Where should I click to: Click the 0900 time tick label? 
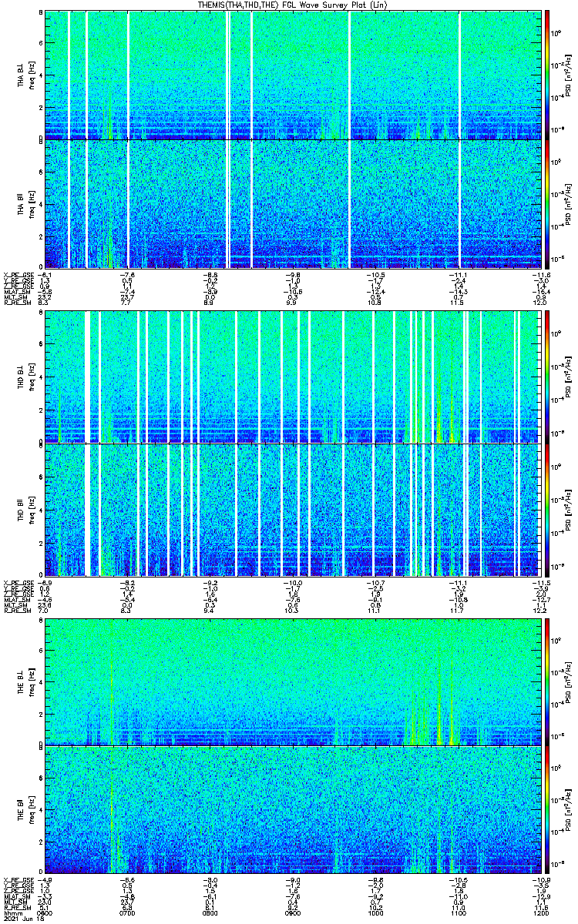tap(293, 914)
